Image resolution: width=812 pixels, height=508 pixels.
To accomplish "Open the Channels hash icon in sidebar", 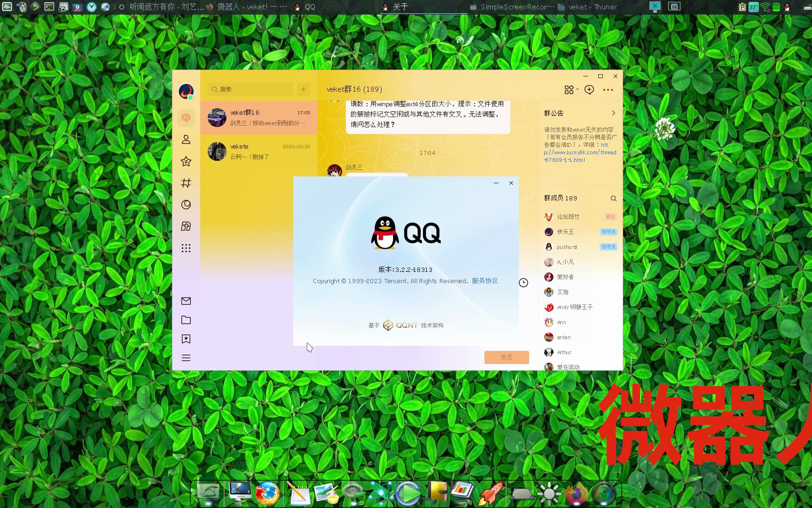I will 186,183.
